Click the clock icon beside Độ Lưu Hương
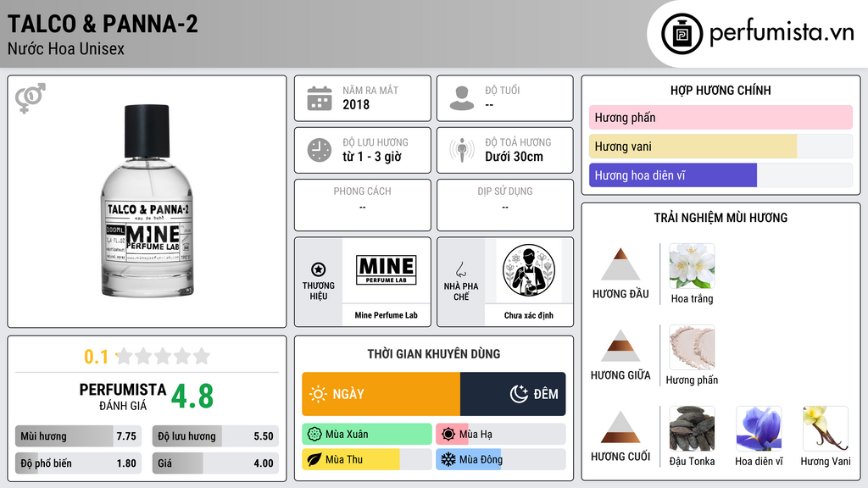 coord(320,150)
